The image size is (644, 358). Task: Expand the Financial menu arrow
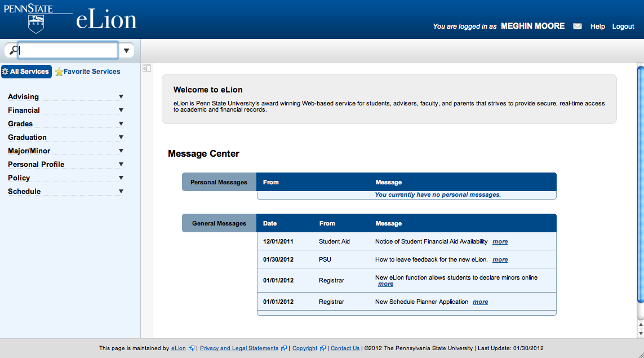coord(121,110)
